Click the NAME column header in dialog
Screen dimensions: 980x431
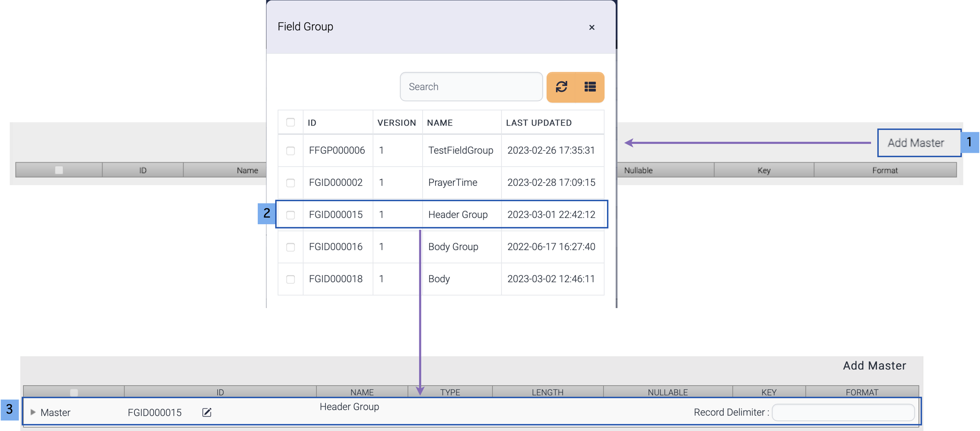[439, 123]
